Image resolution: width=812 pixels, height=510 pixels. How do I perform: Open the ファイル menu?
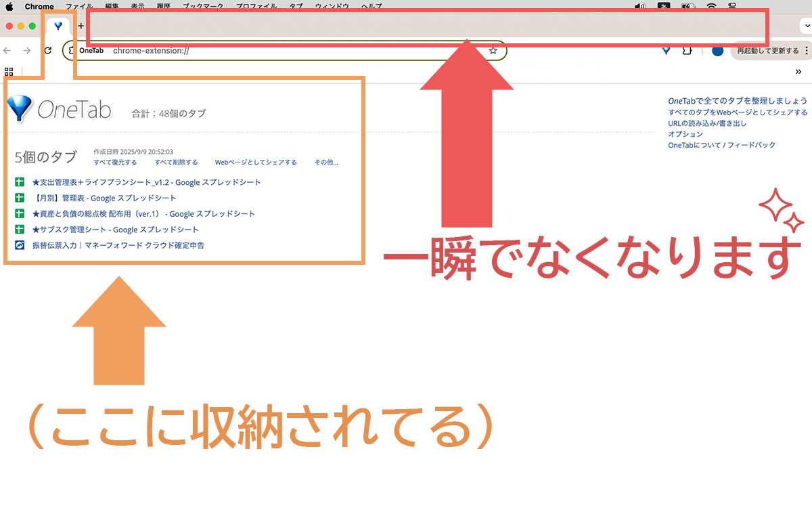click(x=79, y=6)
